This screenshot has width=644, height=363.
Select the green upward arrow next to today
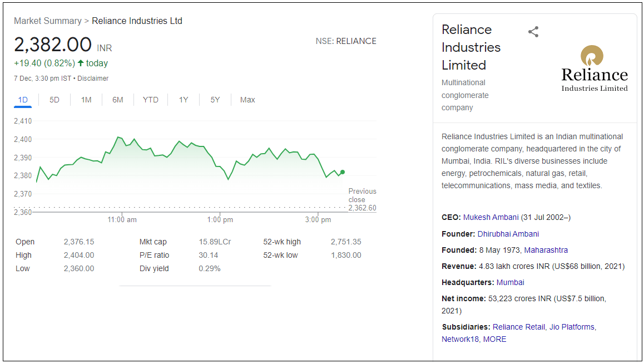[81, 63]
